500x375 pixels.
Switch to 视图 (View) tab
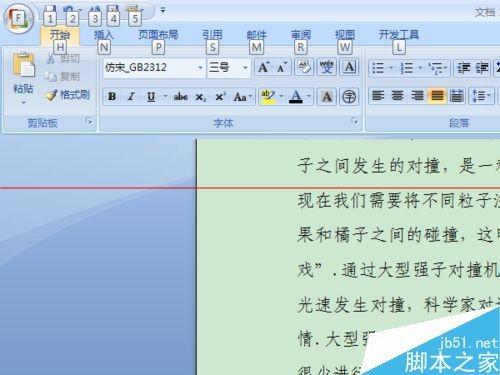(345, 34)
